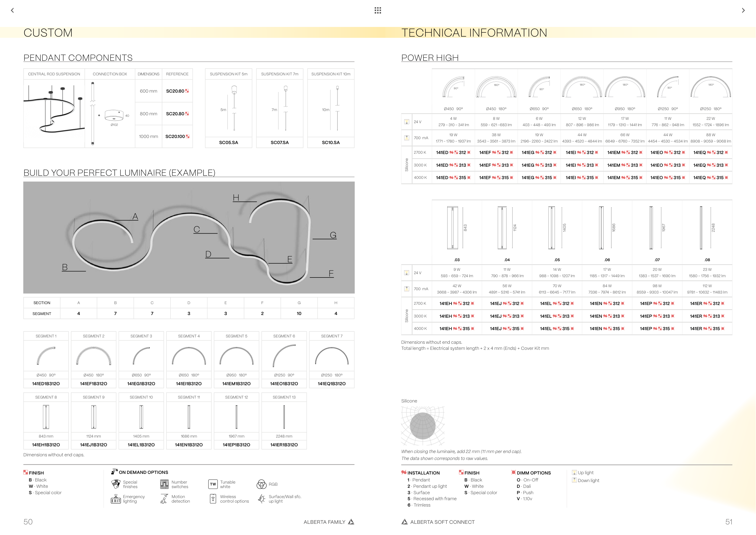756x535 pixels.
Task: Click the silicone photometric polar diagram
Action: (x=423, y=426)
